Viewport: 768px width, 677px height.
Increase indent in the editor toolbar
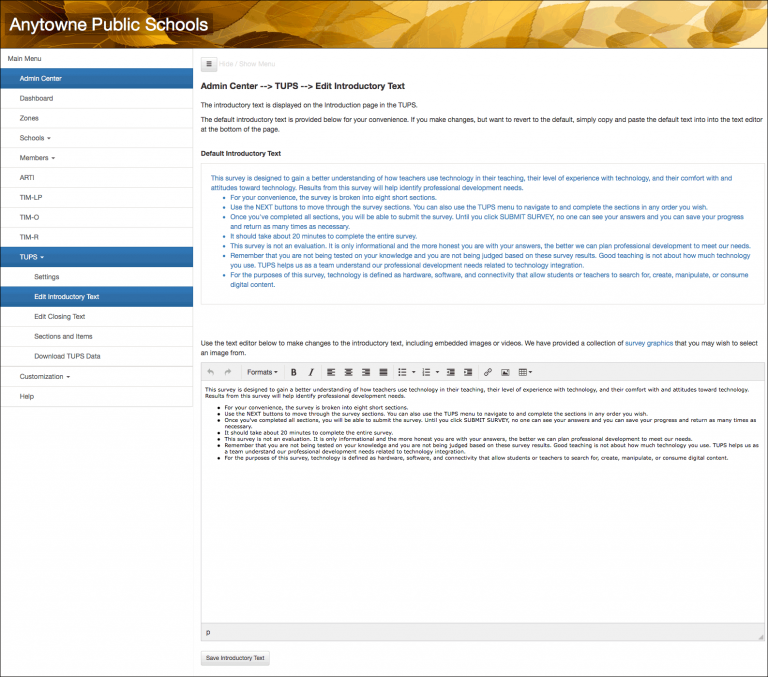point(468,372)
